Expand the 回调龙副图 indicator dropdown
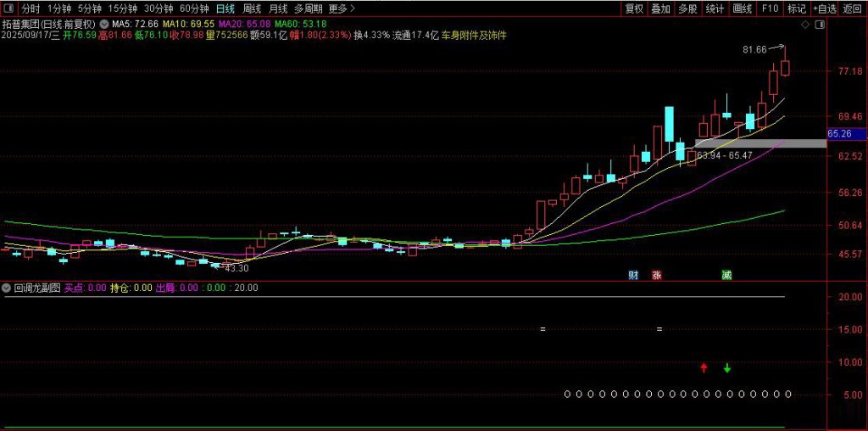 8,288
